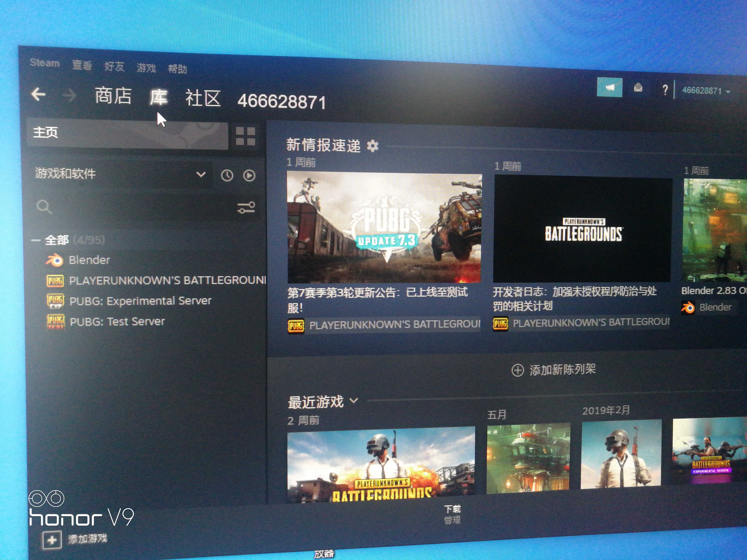The height and width of the screenshot is (560, 747).
Task: Open advanced filter sliders icon
Action: (246, 208)
